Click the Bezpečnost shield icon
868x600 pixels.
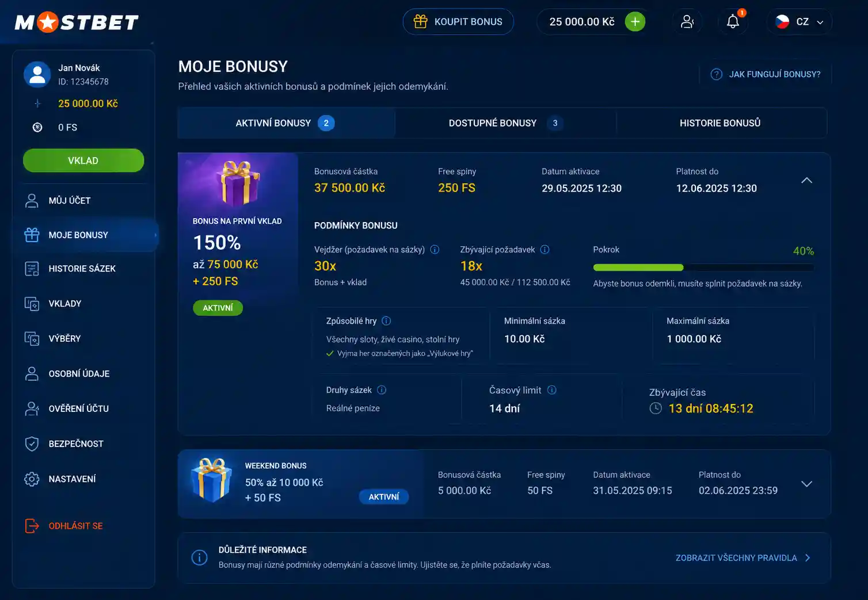pyautogui.click(x=32, y=444)
